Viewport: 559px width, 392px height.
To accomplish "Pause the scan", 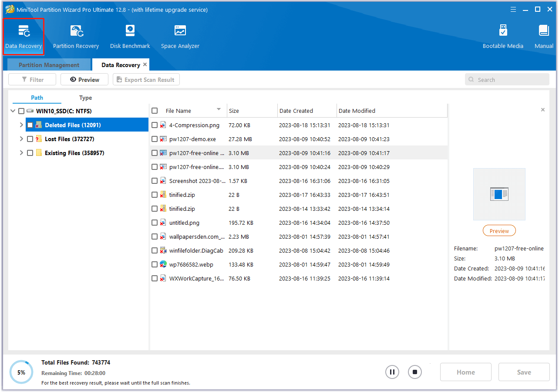I will coord(392,372).
